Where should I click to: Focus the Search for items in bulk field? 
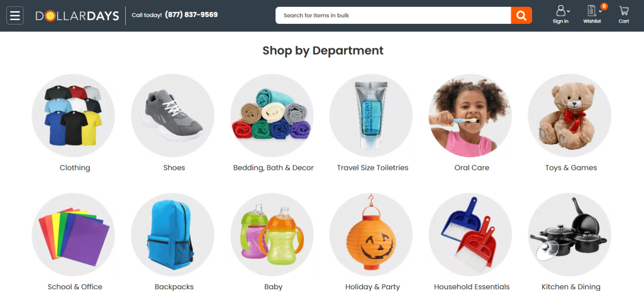tap(393, 16)
